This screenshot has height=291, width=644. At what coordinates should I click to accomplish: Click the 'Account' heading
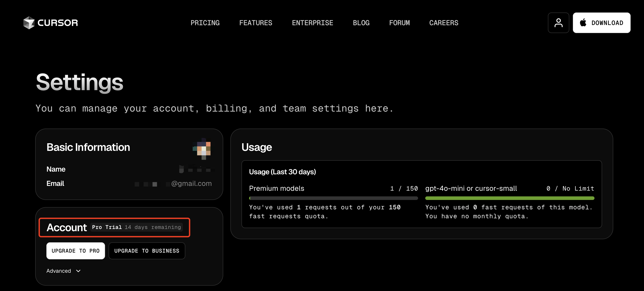66,227
